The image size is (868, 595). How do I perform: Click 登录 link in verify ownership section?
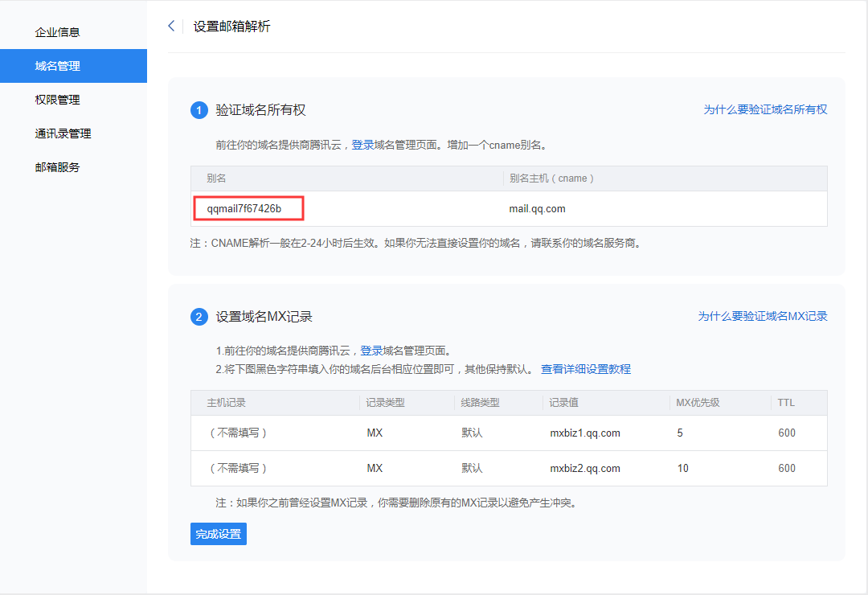(x=362, y=145)
